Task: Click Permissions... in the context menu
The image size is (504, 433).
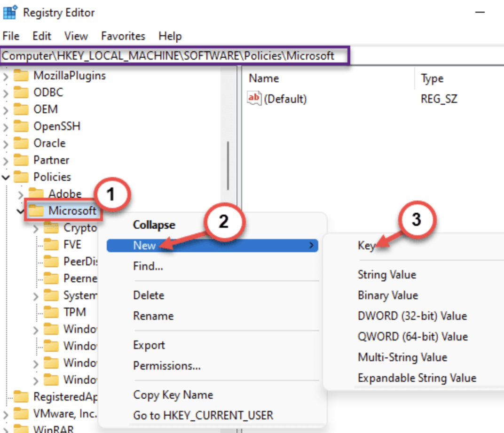Action: coord(167,365)
